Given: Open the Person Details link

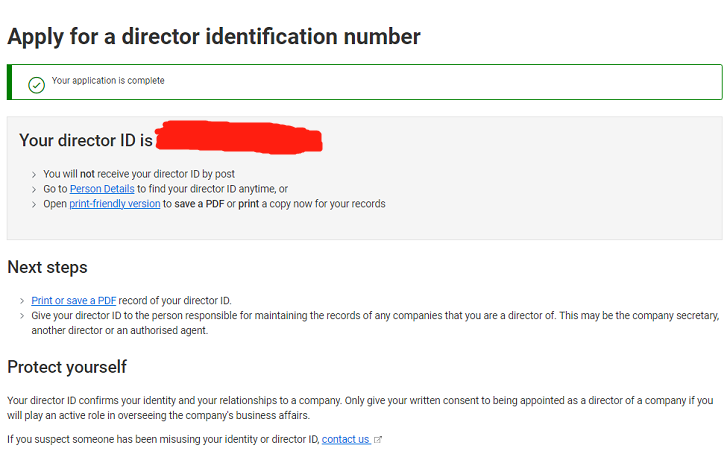Looking at the screenshot, I should (x=102, y=189).
